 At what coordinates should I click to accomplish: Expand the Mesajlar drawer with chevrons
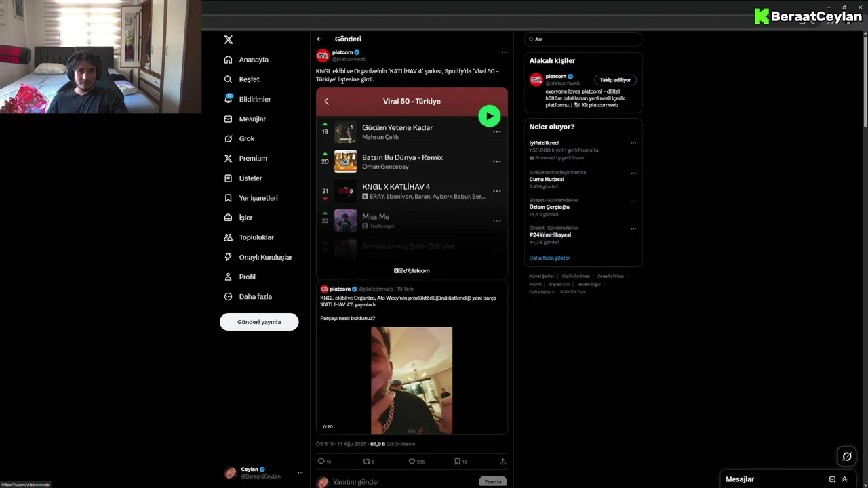point(844,479)
